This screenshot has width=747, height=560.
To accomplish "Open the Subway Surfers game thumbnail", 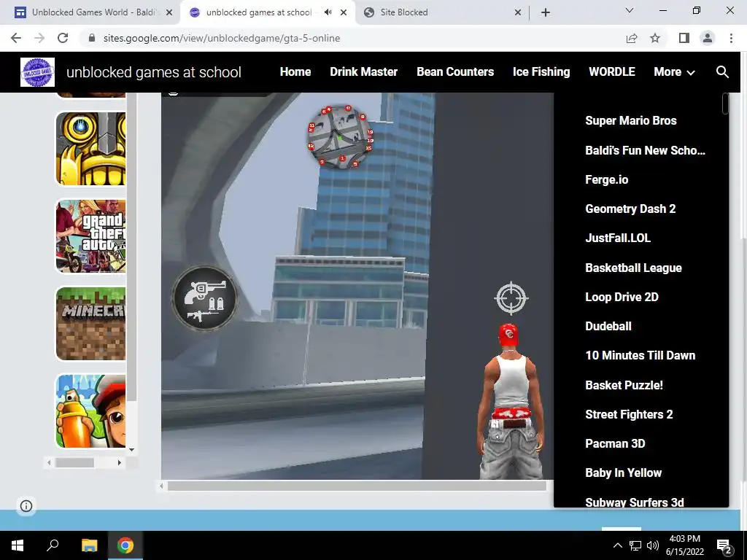I will [91, 411].
